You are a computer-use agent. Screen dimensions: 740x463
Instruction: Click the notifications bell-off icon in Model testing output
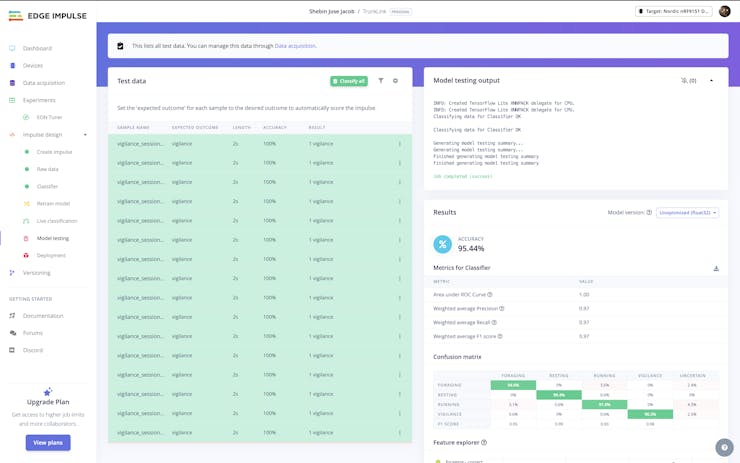(x=688, y=80)
